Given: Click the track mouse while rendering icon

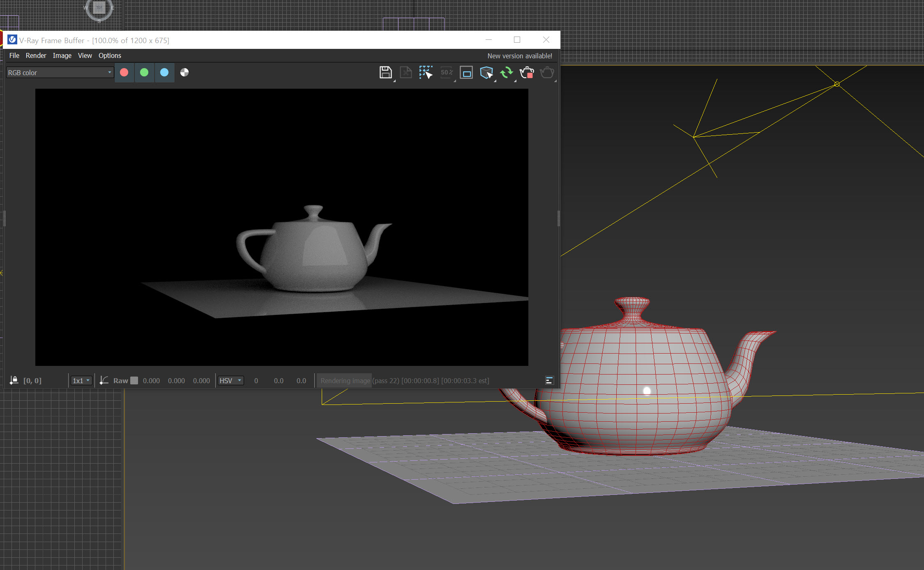Looking at the screenshot, I should pos(426,73).
